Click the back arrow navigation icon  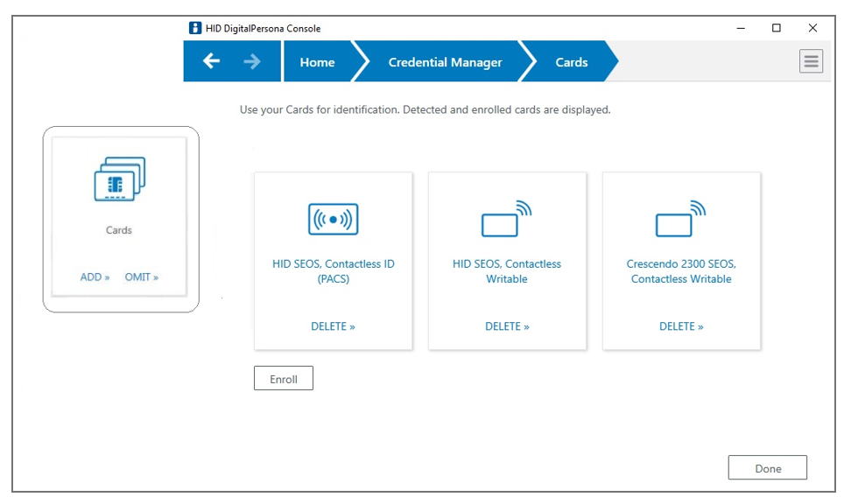[x=212, y=61]
